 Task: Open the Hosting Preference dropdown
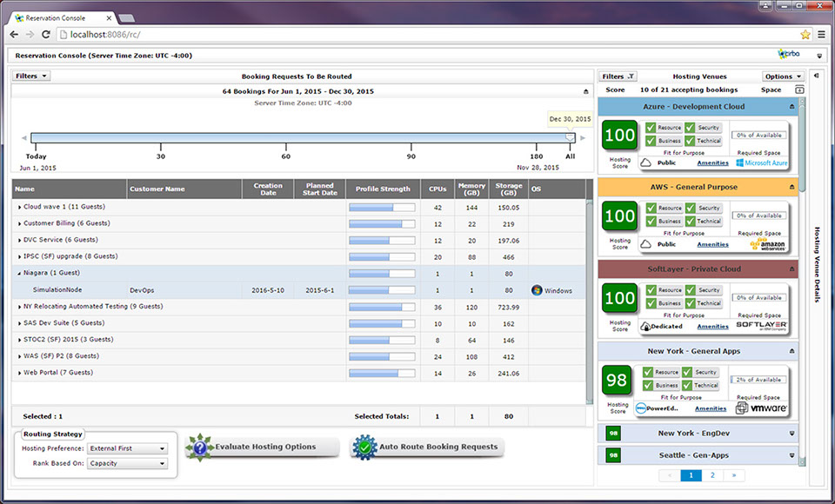[127, 448]
